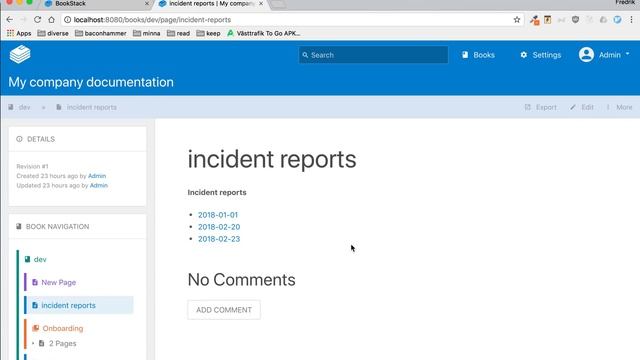The height and width of the screenshot is (360, 640).
Task: Click Admin link on Updated line
Action: [x=98, y=185]
